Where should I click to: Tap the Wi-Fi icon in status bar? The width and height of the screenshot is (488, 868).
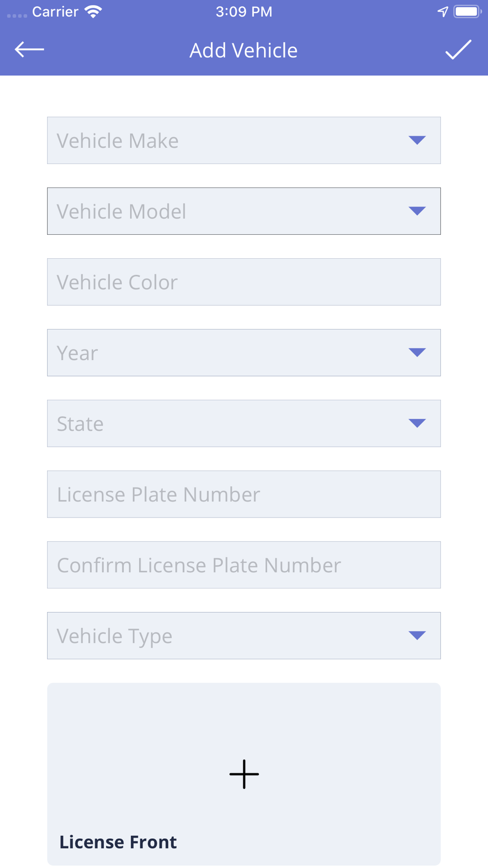93,12
